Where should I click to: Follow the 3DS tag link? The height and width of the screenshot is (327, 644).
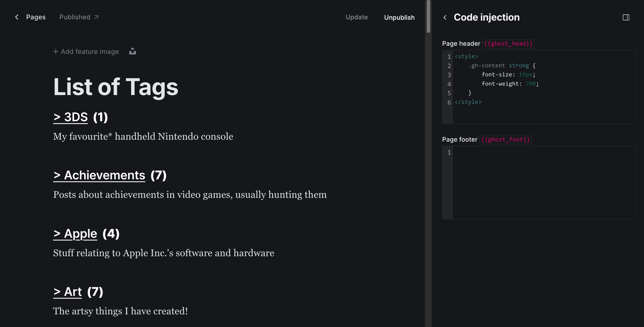[x=70, y=117]
